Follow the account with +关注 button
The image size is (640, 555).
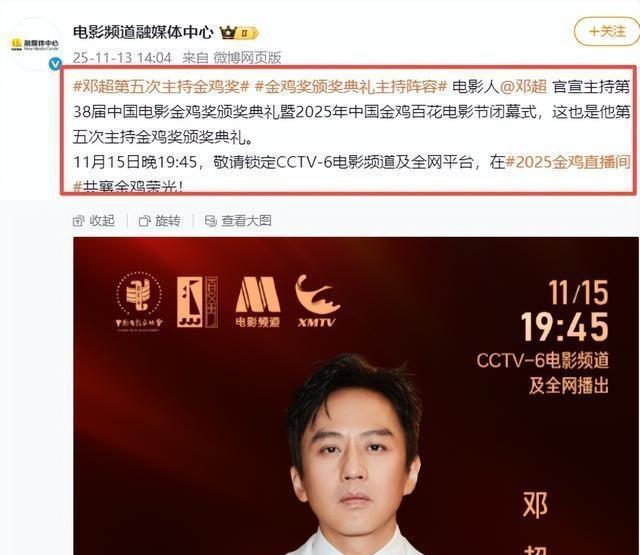(x=607, y=31)
